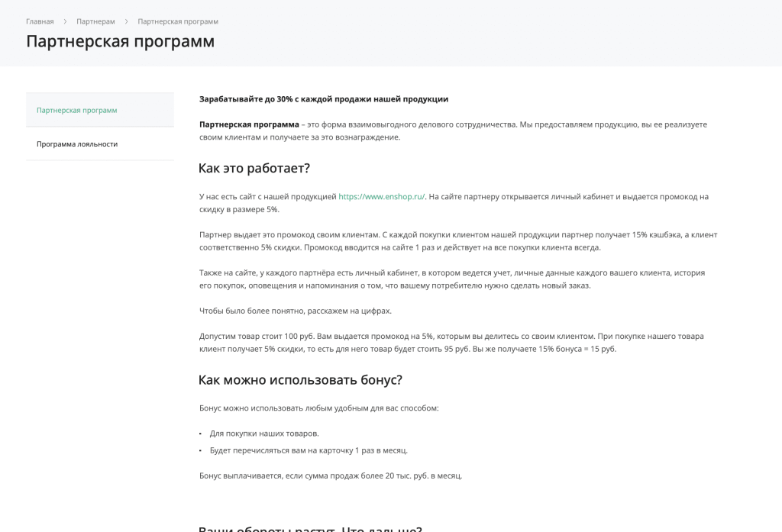Select Партнерская программ in the sidebar menu
The image size is (782, 532).
point(77,110)
